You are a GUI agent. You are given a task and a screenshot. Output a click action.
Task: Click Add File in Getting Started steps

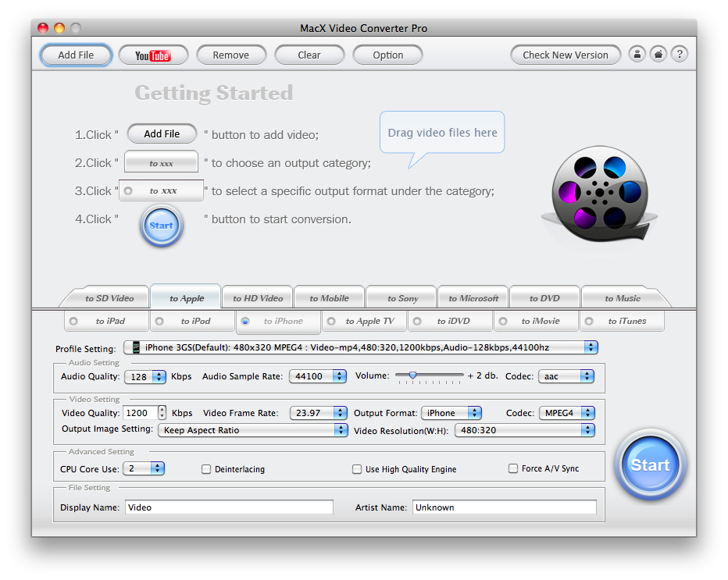[x=162, y=134]
